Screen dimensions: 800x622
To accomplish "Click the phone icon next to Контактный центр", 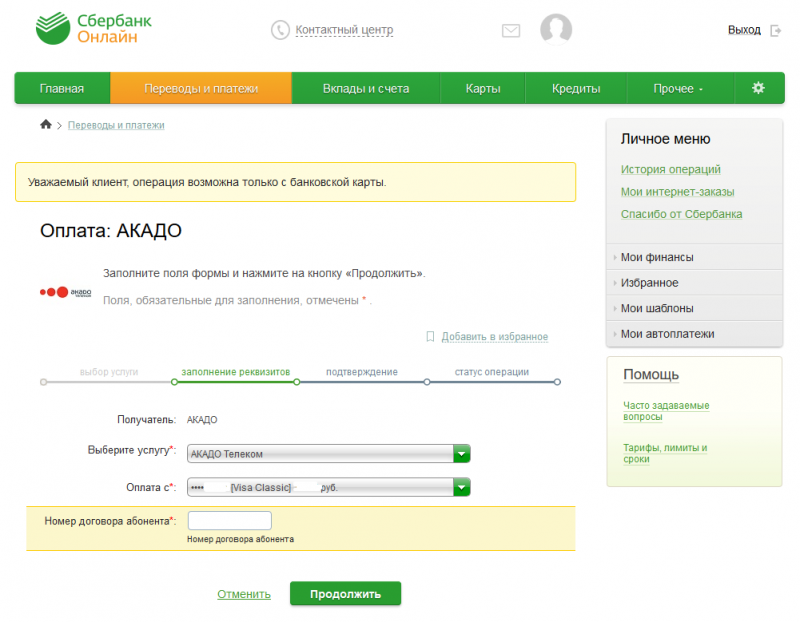I will [280, 30].
